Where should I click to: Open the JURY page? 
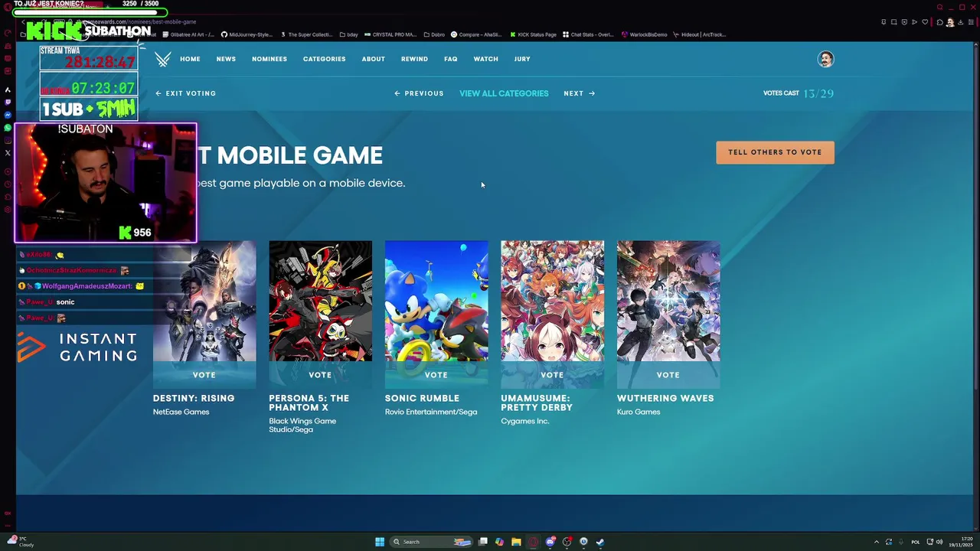[x=522, y=59]
